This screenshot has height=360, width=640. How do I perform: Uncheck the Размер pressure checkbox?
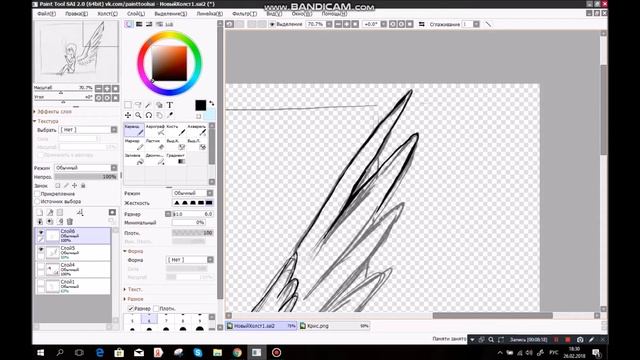coord(131,309)
